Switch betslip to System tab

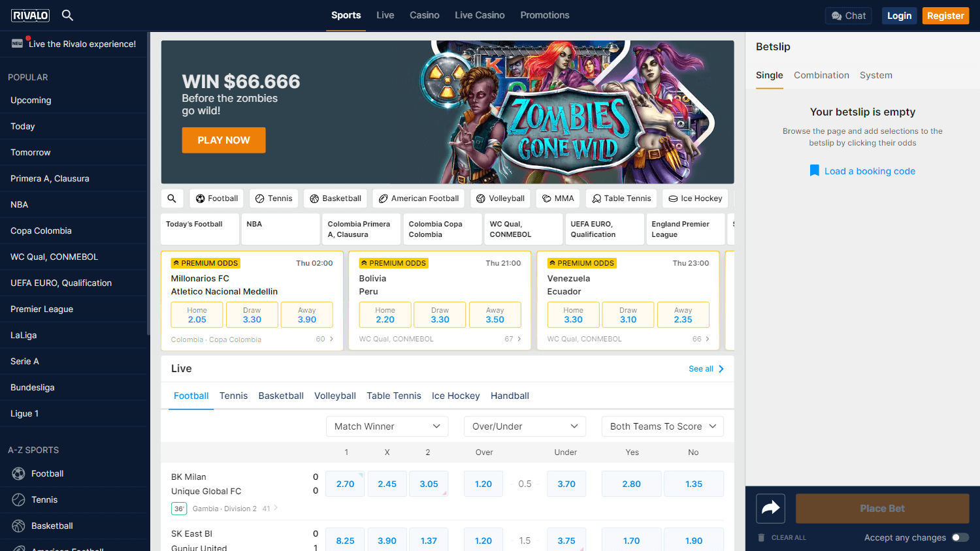click(x=876, y=75)
